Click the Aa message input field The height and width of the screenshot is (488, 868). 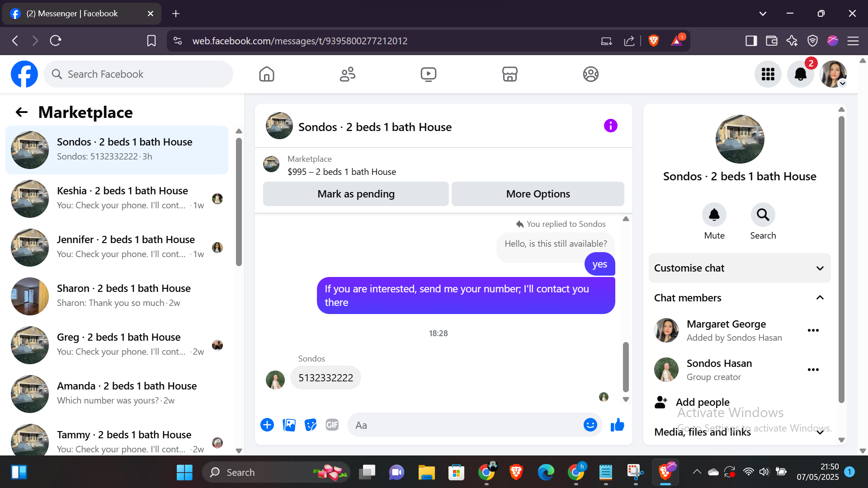point(466,425)
